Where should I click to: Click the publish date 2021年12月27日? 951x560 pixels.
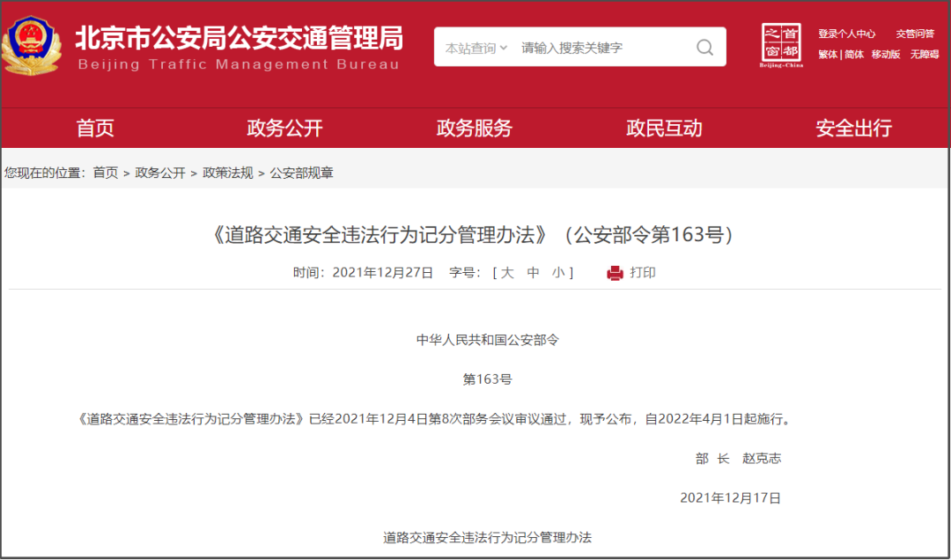click(383, 273)
